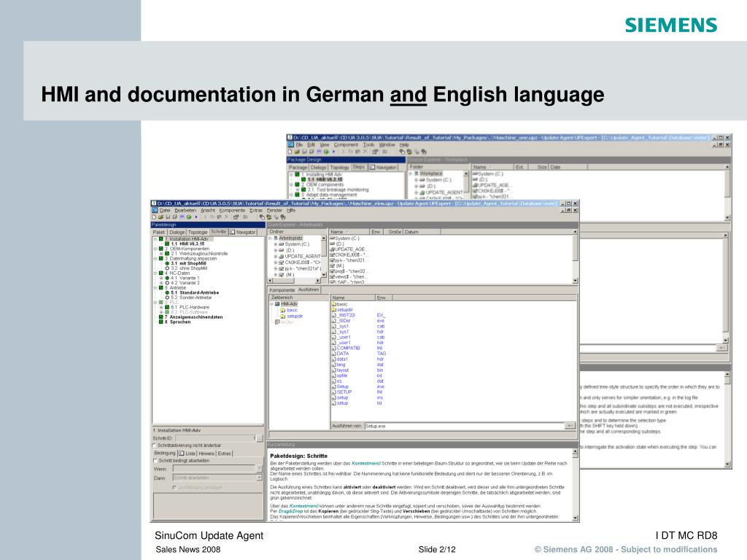Viewport: 747px width, 560px height.
Task: Click the _ISDel file icon
Action: tap(334, 321)
